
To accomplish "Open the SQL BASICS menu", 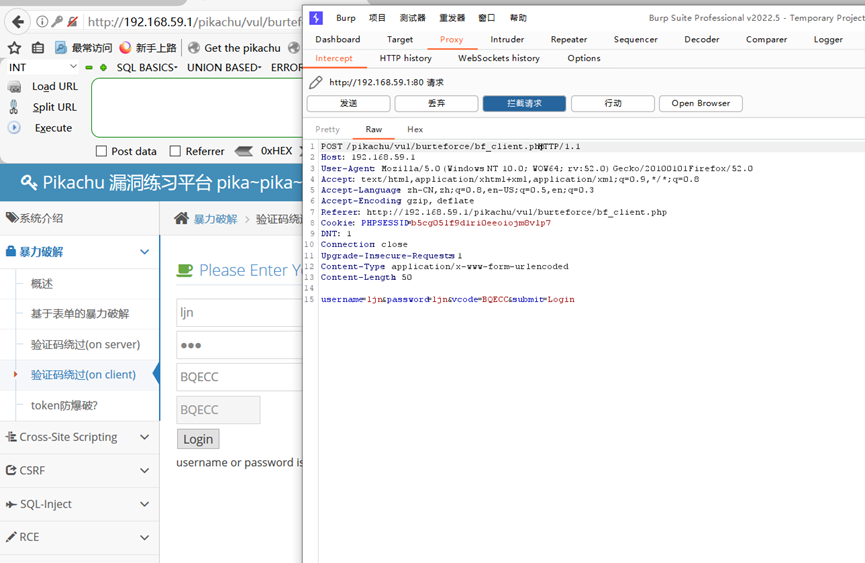I will (147, 67).
